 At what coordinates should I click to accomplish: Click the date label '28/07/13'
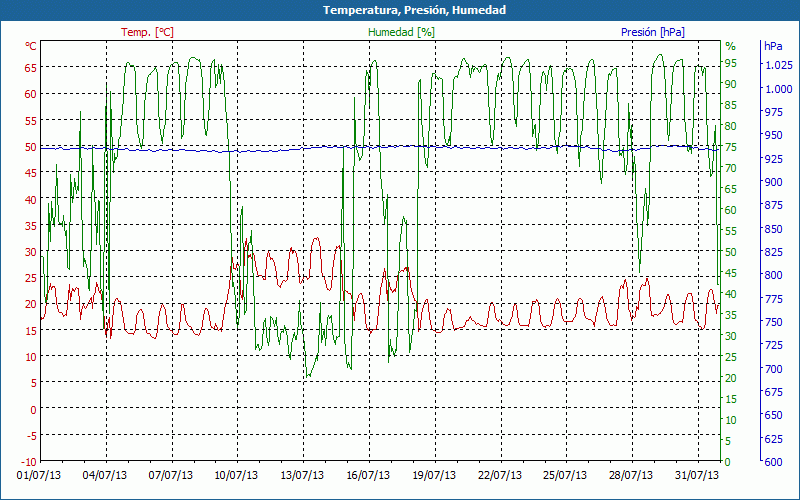pyautogui.click(x=631, y=476)
